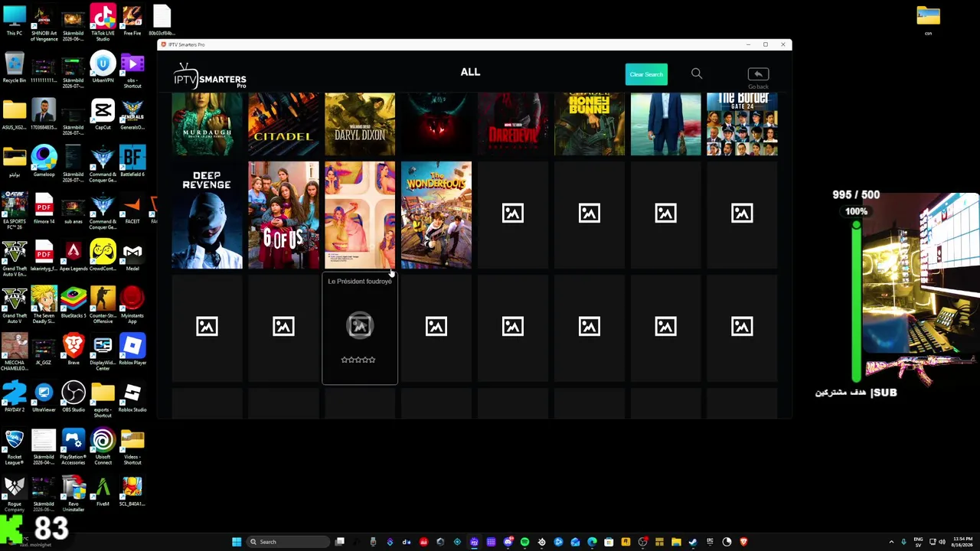Go back using the arrow button
980x551 pixels.
coord(758,74)
